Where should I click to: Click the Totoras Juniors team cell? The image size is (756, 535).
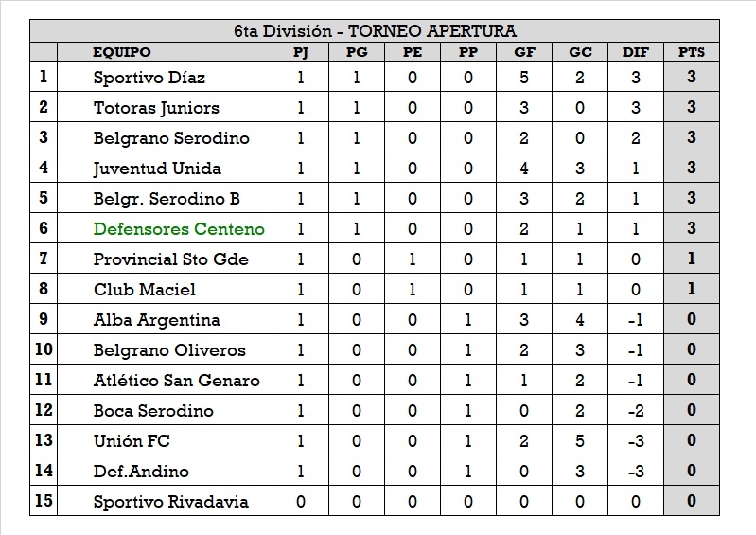point(156,108)
